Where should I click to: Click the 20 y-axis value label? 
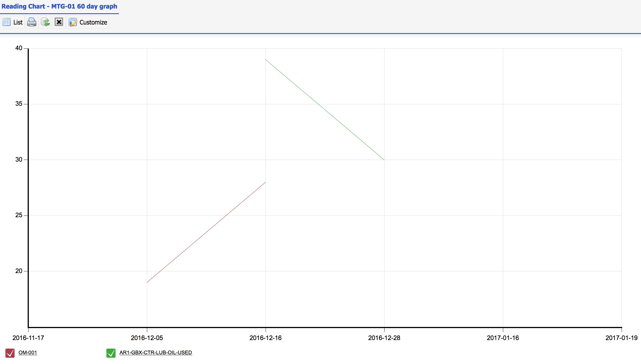point(19,271)
